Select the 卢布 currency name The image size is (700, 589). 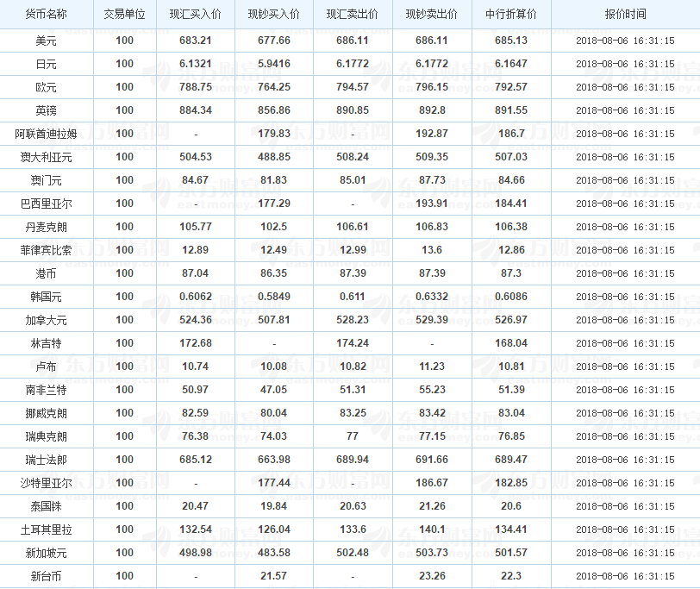click(47, 367)
